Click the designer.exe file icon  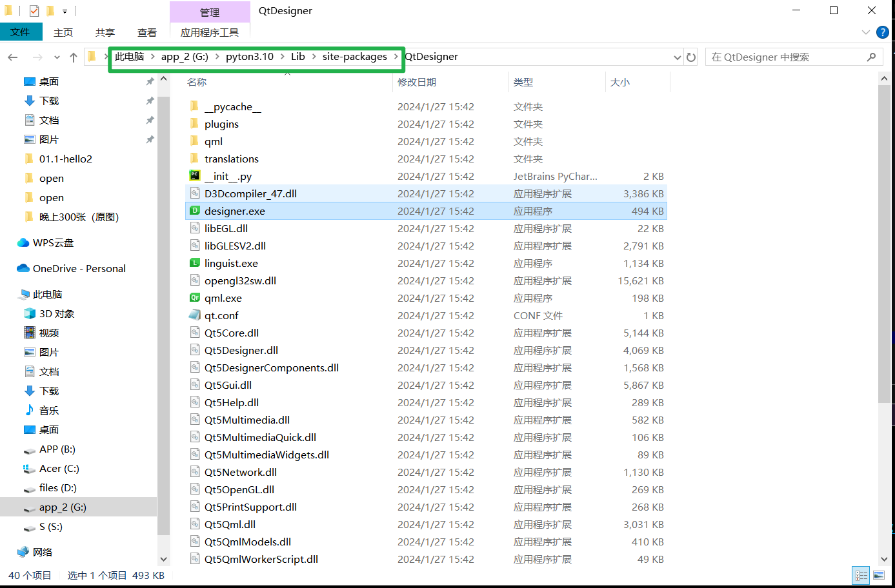click(194, 211)
